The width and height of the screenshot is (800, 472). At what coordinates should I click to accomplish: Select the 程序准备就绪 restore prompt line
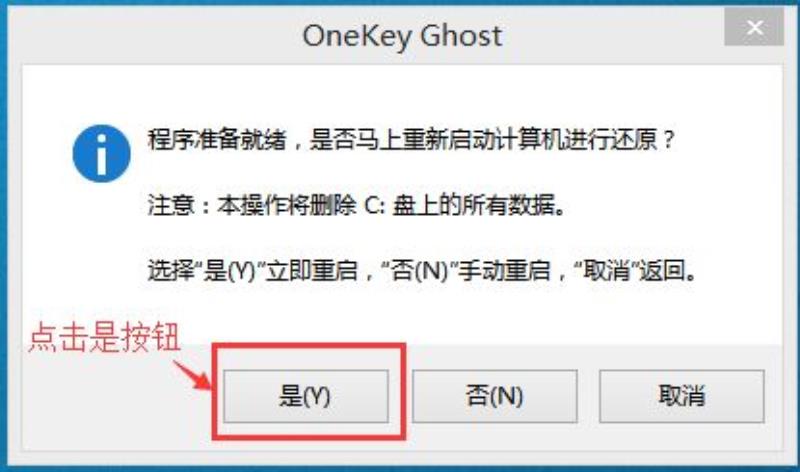coord(411,139)
